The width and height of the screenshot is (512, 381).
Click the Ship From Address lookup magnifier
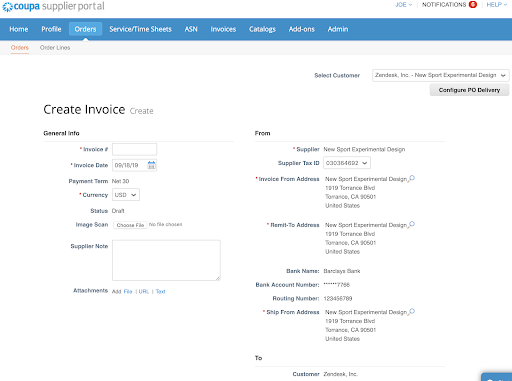412,312
